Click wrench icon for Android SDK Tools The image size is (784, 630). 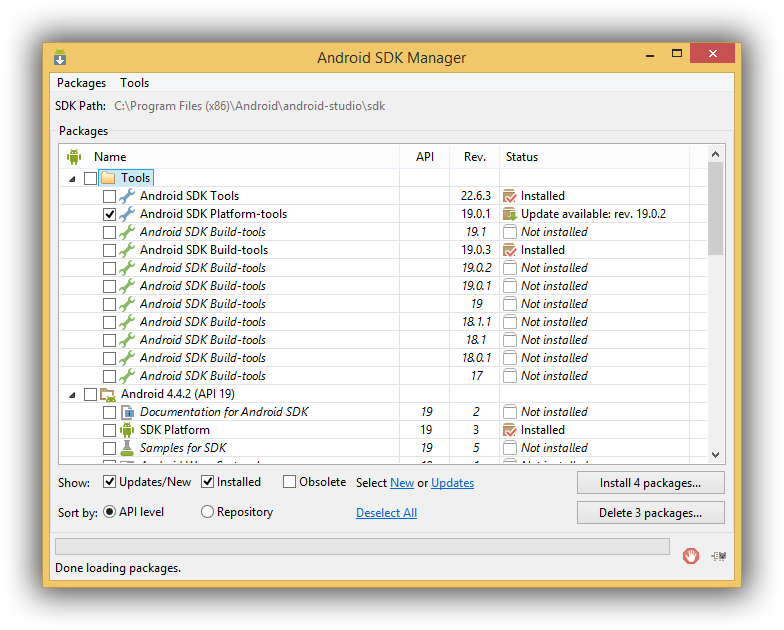point(127,196)
